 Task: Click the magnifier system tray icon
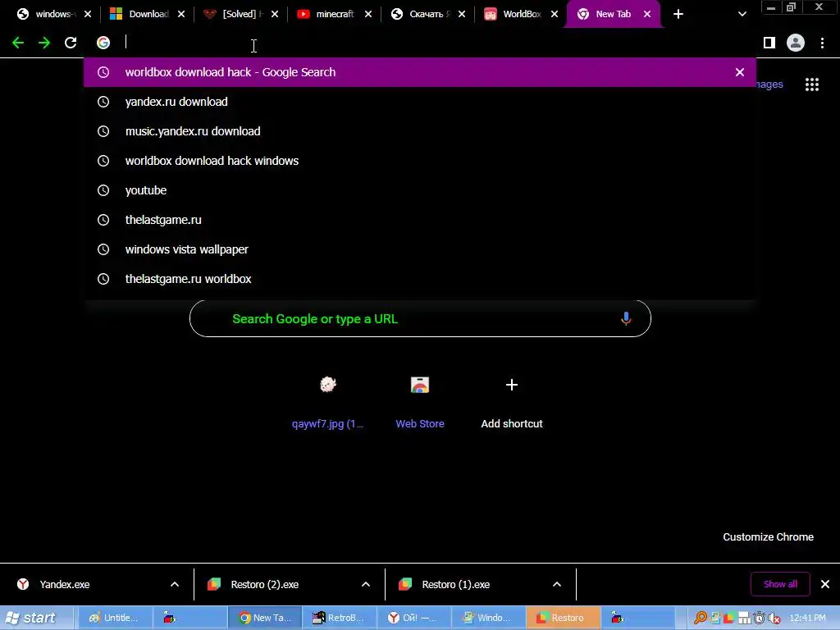coord(701,618)
